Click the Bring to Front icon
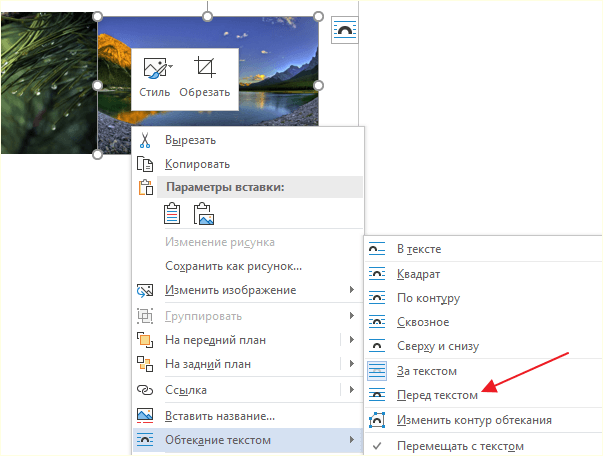Screen dimensions: 603x456 145,340
